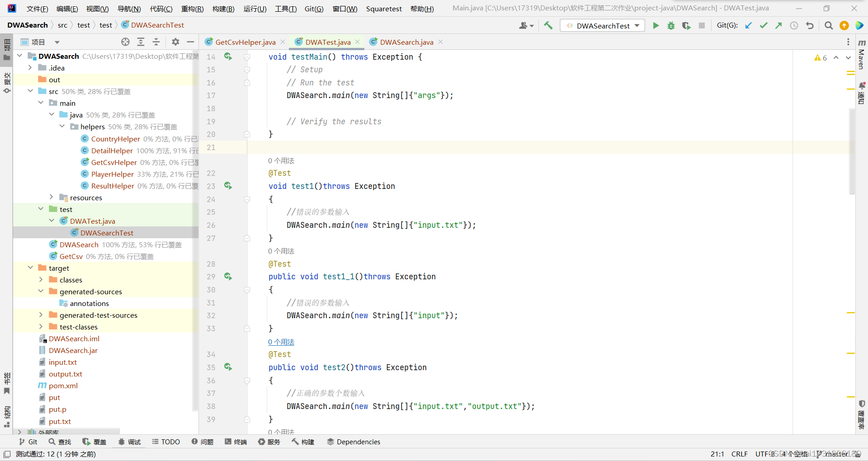Expand the .idea folder
868x461 pixels.
pyautogui.click(x=30, y=67)
